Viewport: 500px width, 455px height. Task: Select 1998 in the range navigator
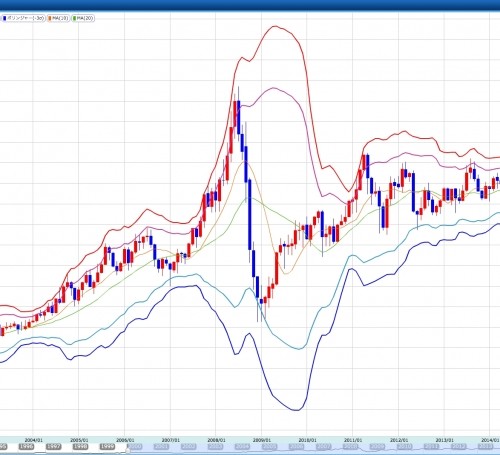coord(80,446)
